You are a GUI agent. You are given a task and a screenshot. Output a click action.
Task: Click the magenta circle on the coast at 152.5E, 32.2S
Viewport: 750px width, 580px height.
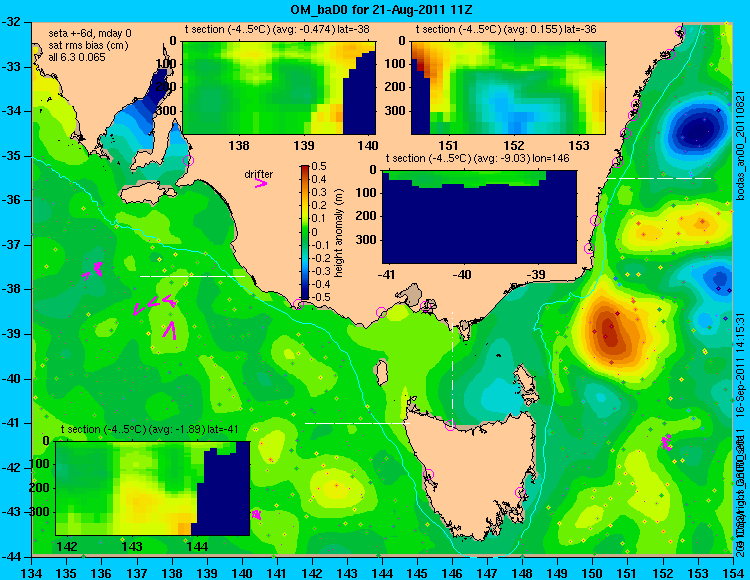point(681,32)
